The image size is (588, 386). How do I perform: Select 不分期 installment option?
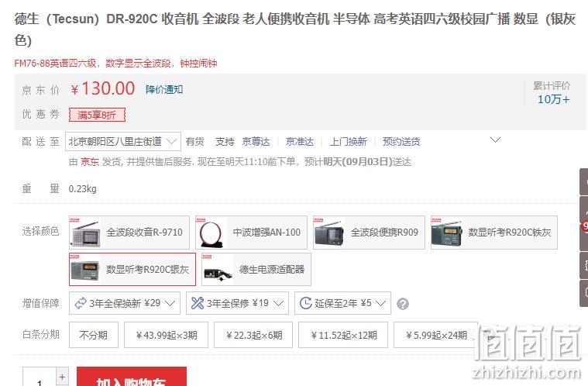coord(94,335)
